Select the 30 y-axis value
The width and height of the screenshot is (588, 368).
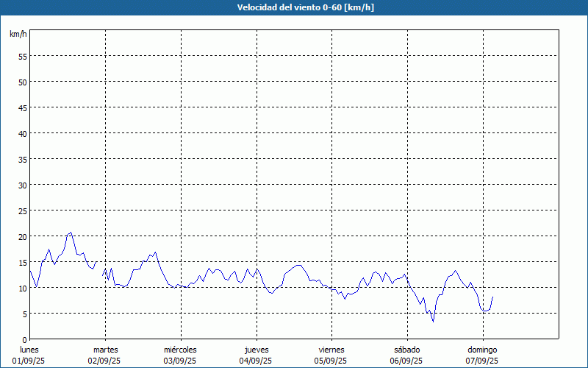pyautogui.click(x=23, y=185)
